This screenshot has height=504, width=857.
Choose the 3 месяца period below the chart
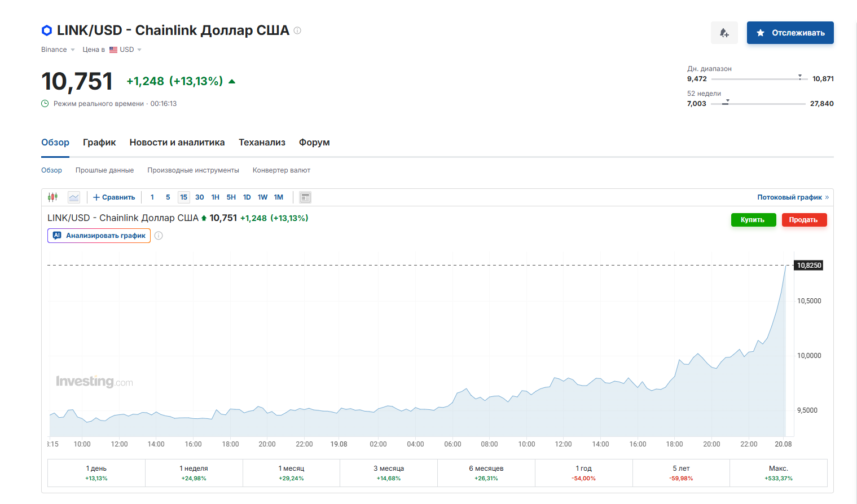click(389, 473)
